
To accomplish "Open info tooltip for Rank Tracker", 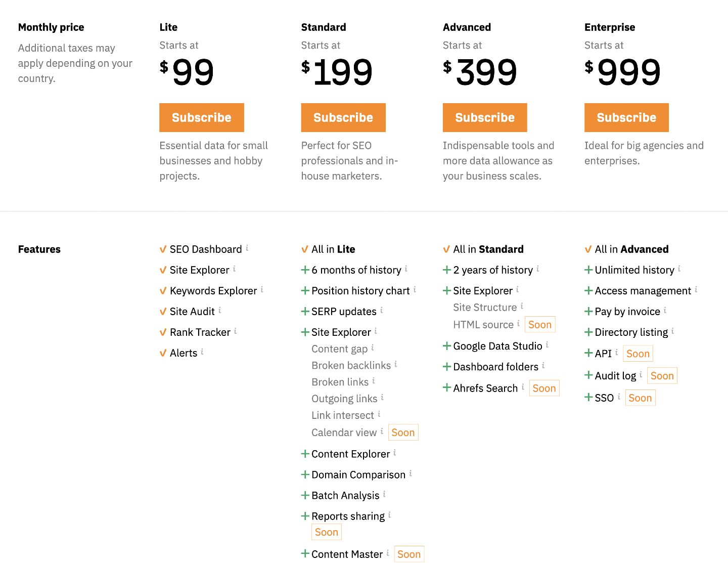I will click(235, 331).
